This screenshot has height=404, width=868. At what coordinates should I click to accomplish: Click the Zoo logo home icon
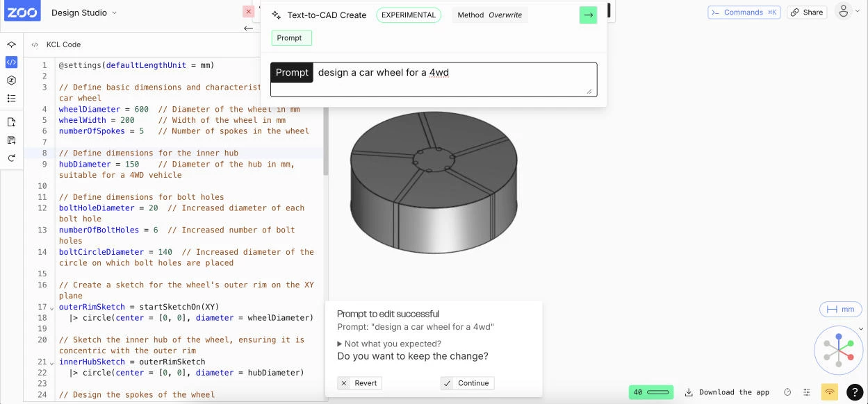21,12
